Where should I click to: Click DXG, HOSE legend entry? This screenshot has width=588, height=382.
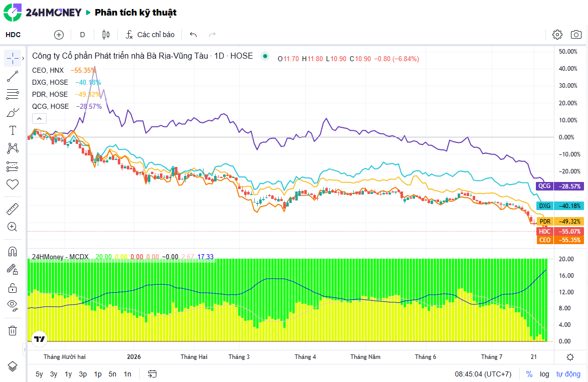pos(50,82)
